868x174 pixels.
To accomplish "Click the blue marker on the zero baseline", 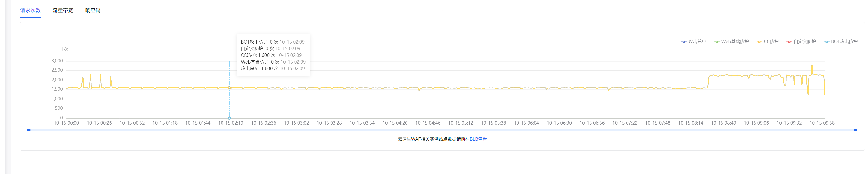I will pos(229,118).
